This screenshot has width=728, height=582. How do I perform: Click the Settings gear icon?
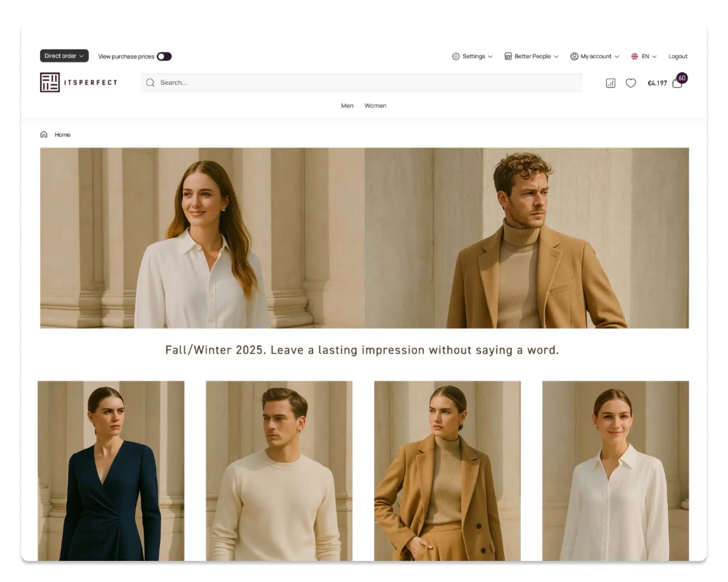pyautogui.click(x=456, y=56)
